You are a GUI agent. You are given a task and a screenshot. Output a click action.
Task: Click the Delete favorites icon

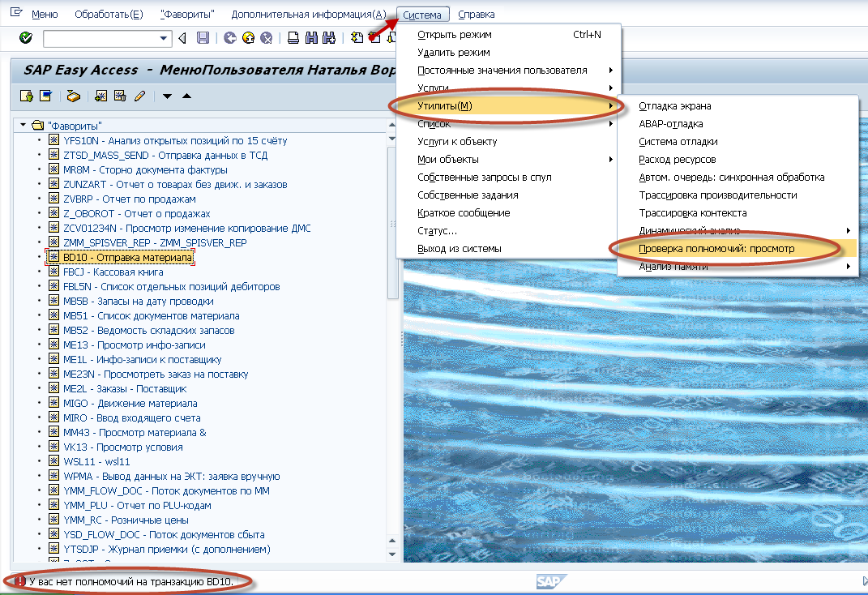tap(120, 96)
